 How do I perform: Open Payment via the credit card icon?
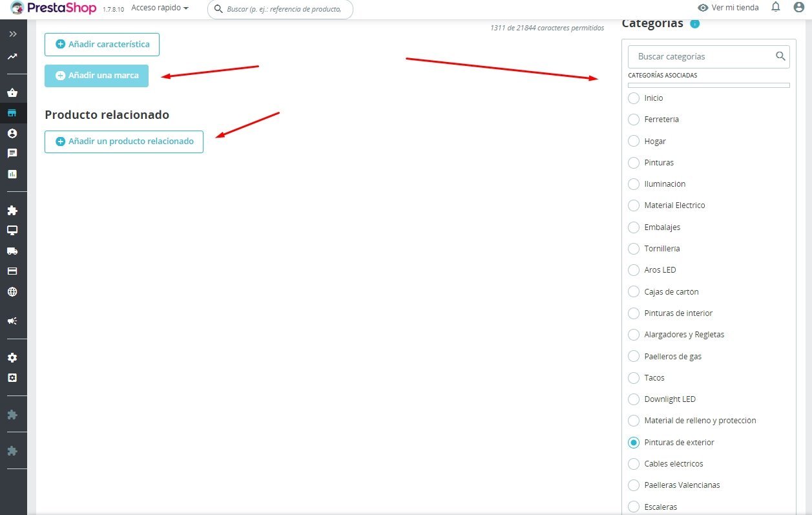coord(12,271)
